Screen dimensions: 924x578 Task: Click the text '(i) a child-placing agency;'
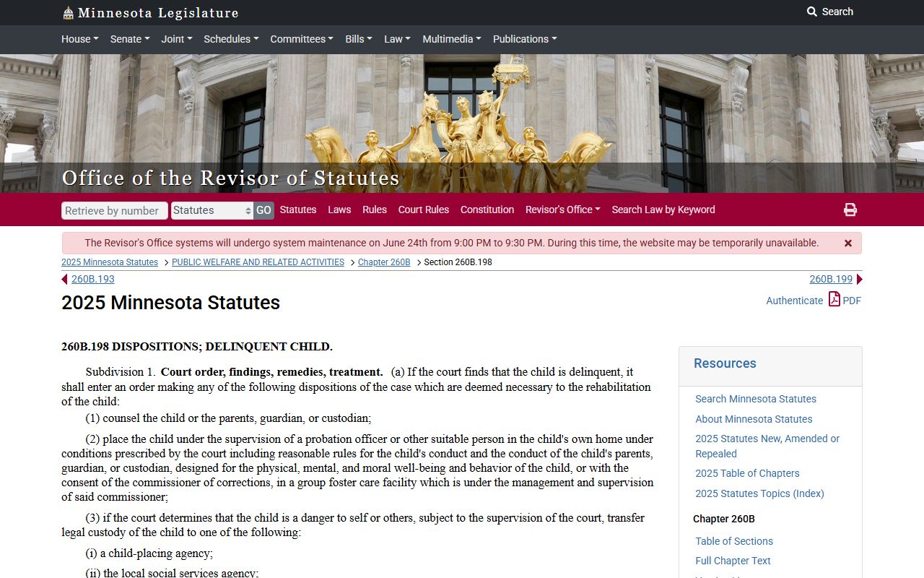[x=149, y=553]
